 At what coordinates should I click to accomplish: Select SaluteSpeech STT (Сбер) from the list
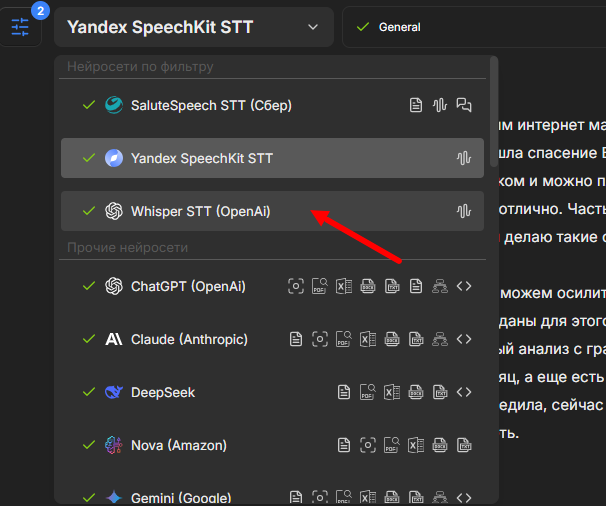(x=211, y=105)
